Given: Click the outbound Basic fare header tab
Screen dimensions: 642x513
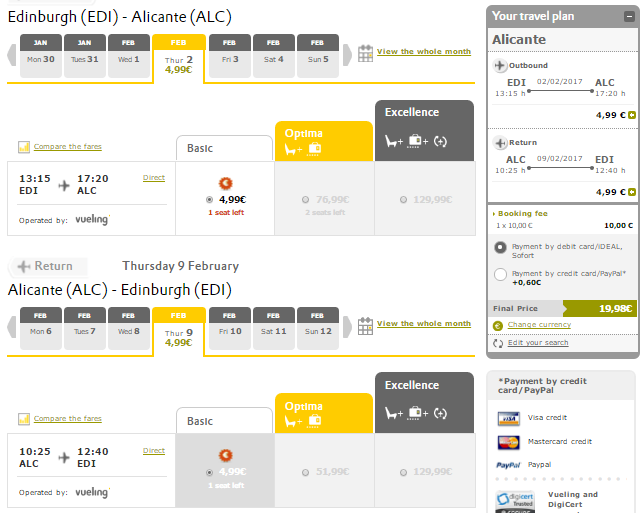Looking at the screenshot, I should pos(224,148).
